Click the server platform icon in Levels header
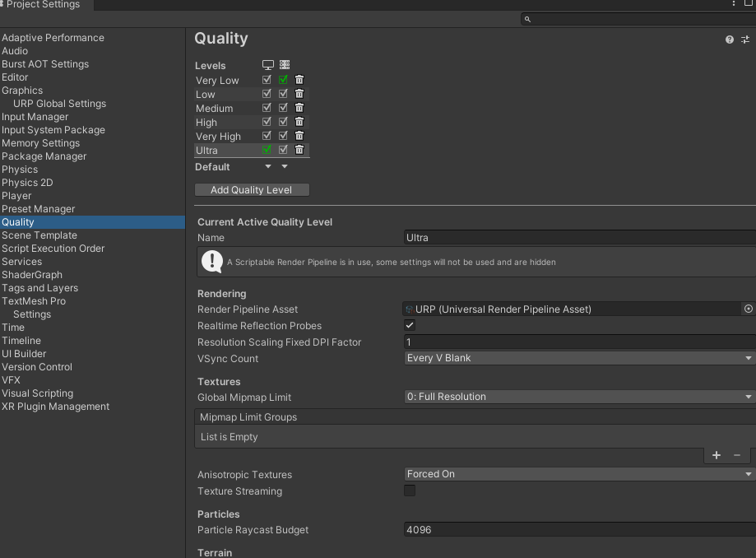The image size is (756, 558). point(284,65)
